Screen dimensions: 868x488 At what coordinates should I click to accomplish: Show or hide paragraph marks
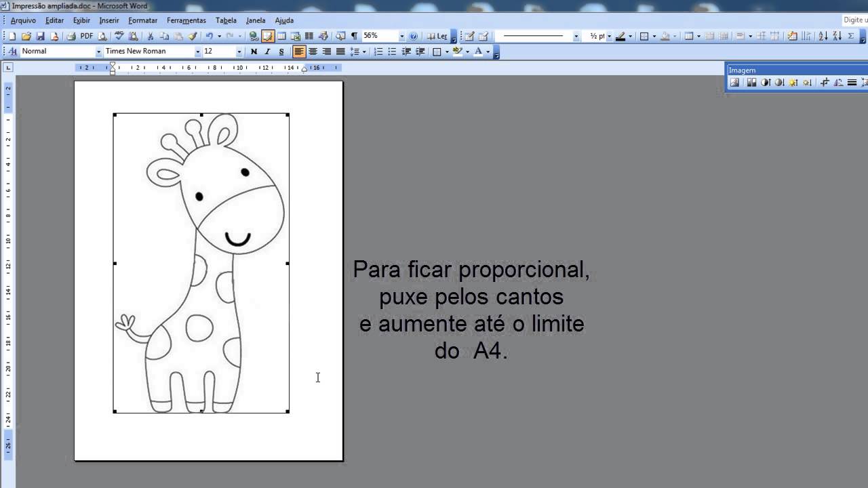[354, 36]
